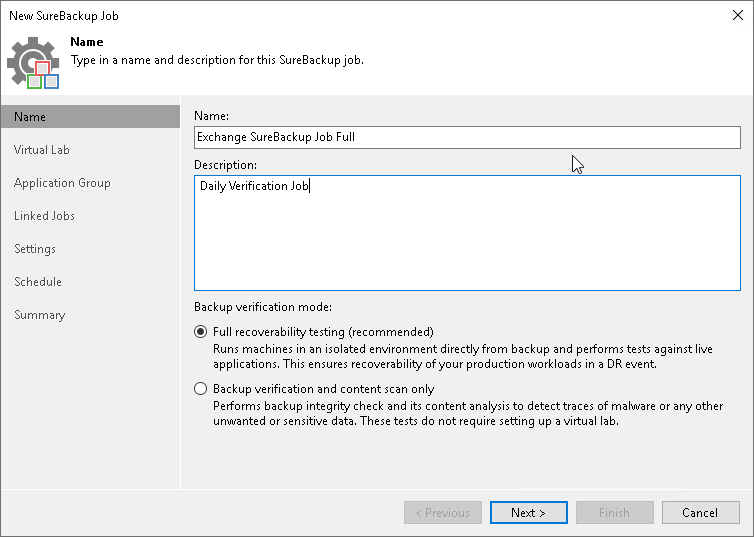The height and width of the screenshot is (537, 754).
Task: Click the 'Description:' field label
Action: (x=226, y=165)
